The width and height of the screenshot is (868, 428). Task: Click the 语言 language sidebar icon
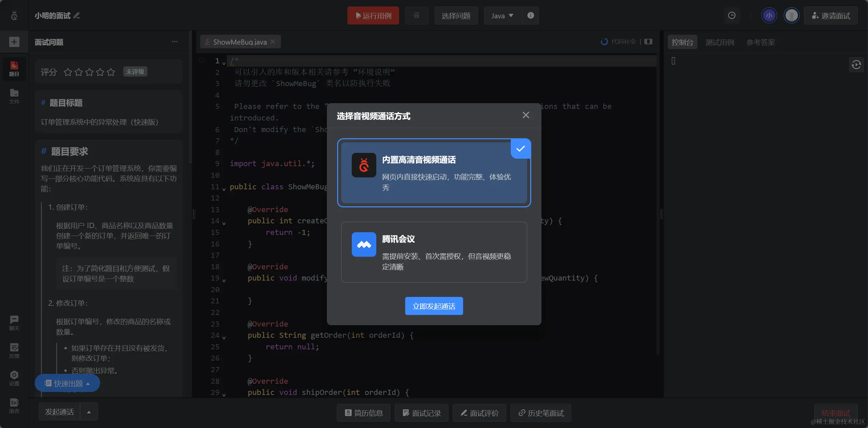(14, 406)
